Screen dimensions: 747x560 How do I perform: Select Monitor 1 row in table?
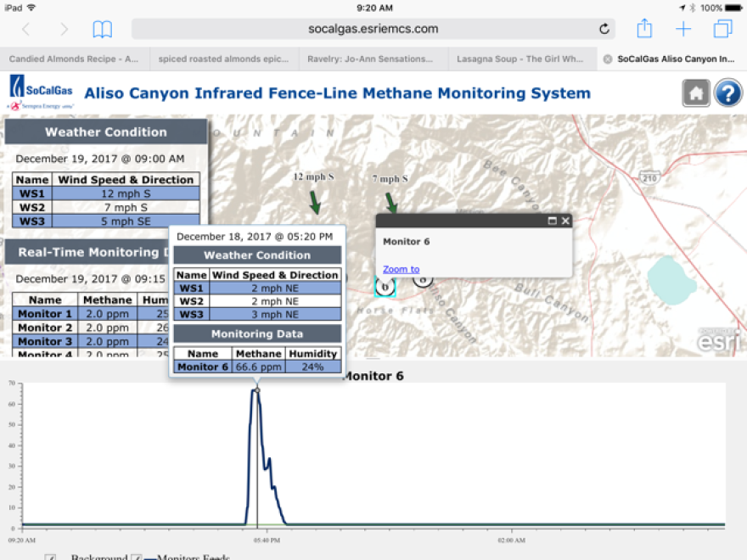[91, 314]
